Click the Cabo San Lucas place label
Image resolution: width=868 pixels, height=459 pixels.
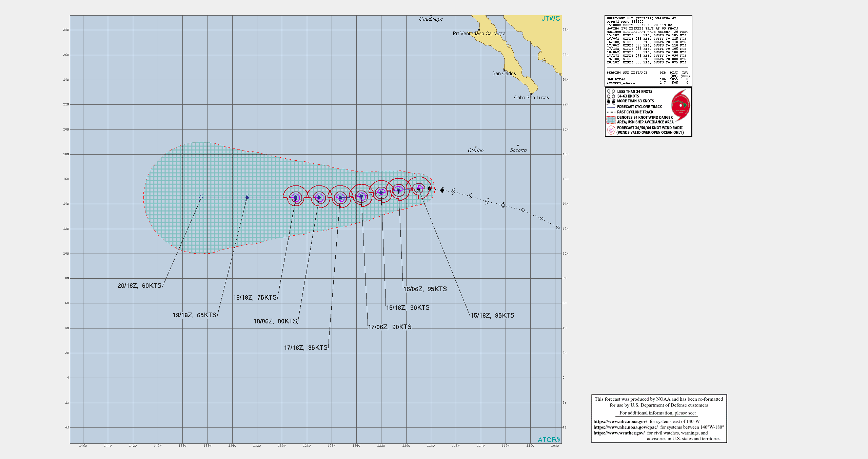(x=531, y=98)
